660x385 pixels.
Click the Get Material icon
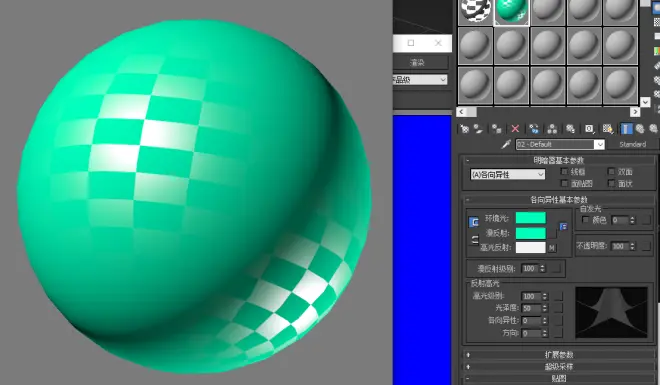pos(465,129)
